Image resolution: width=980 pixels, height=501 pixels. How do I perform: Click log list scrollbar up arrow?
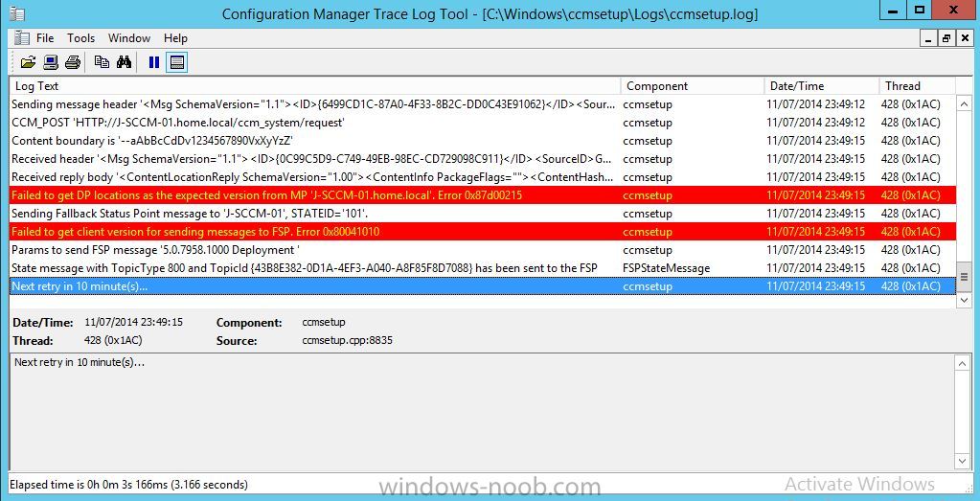[x=964, y=103]
